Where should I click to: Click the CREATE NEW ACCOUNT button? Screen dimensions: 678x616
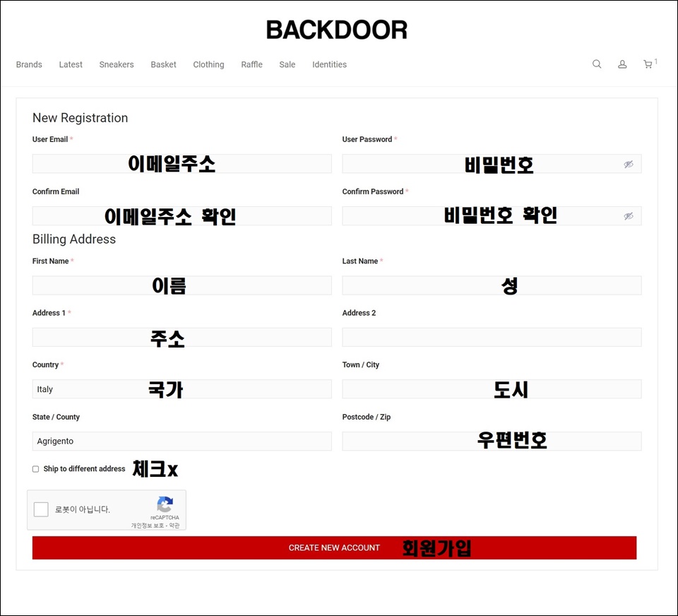pyautogui.click(x=334, y=547)
